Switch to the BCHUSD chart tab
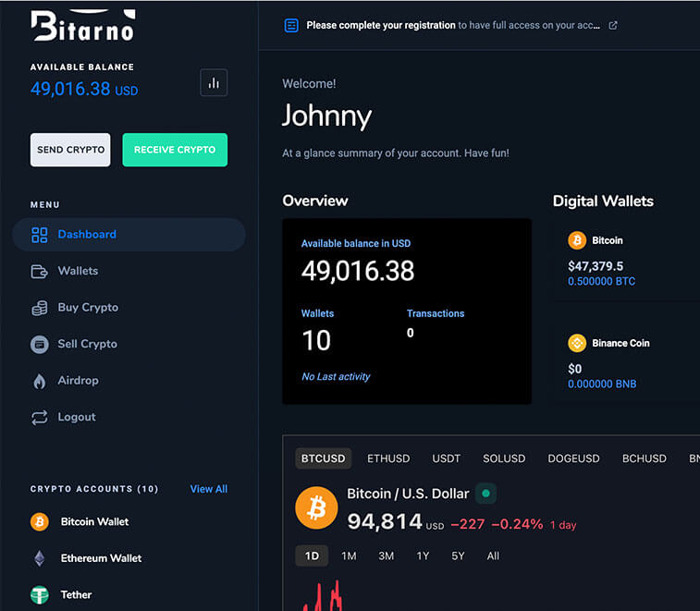This screenshot has height=611, width=700. pos(645,458)
